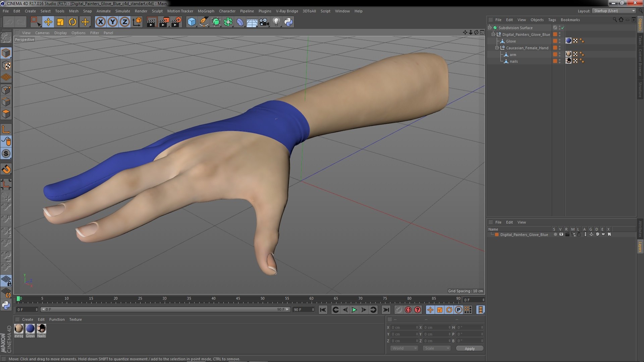
Task: Open the Scale mode dropdown
Action: (436, 348)
